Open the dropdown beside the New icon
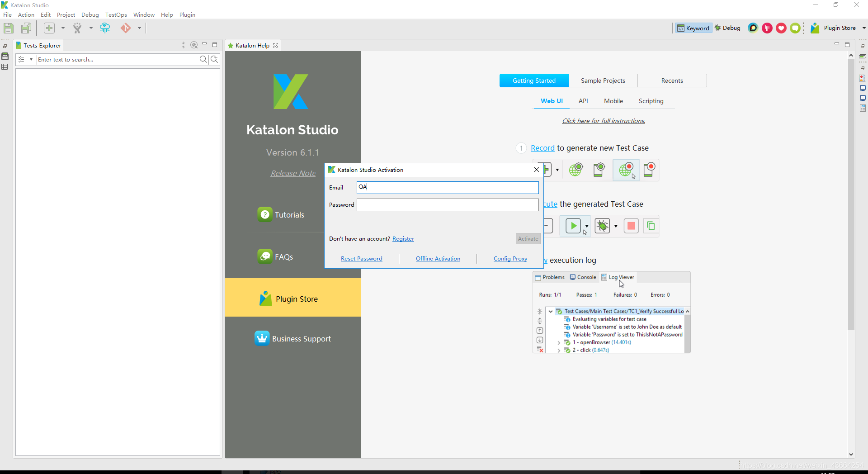The width and height of the screenshot is (868, 474). (x=63, y=28)
